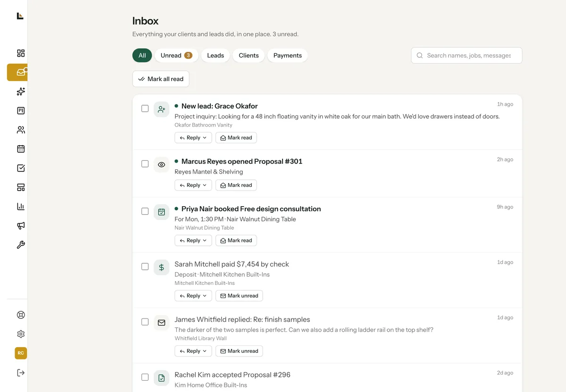Tick the checkbox for Grace Okafor lead

145,108
